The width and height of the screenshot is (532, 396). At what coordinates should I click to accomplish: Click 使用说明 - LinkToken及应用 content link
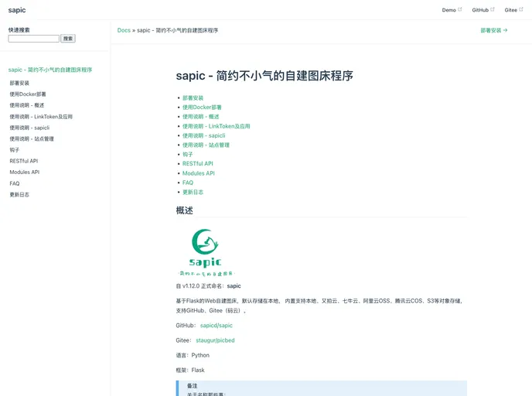point(217,126)
